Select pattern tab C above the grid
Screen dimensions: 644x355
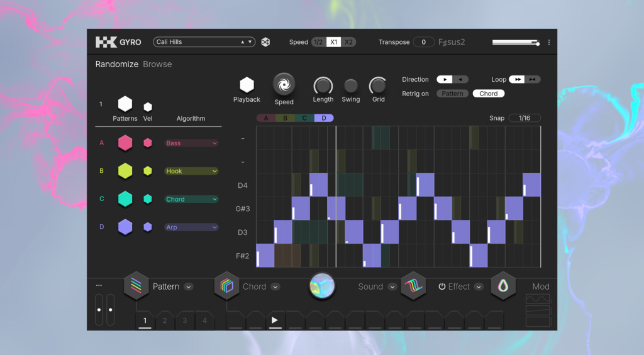pyautogui.click(x=304, y=117)
